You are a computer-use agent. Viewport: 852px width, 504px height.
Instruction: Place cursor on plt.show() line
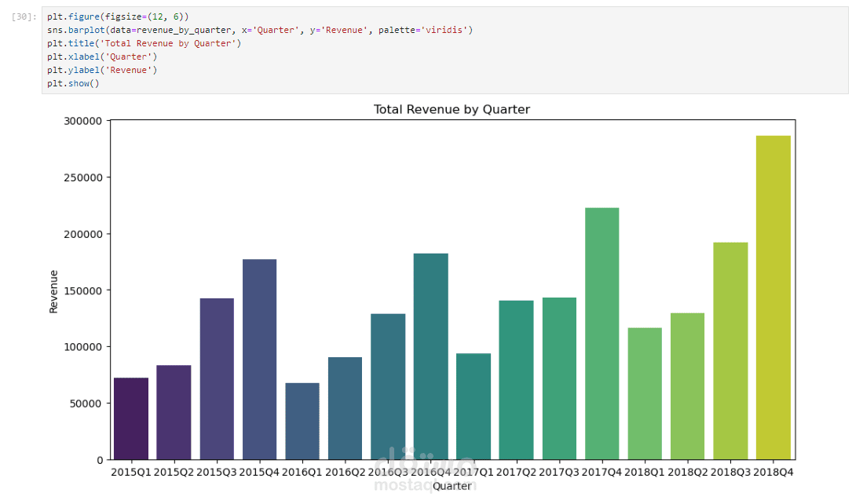73,83
